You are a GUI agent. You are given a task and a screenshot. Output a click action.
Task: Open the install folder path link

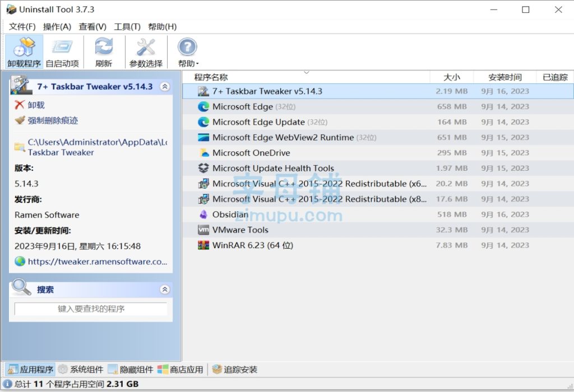[x=97, y=147]
